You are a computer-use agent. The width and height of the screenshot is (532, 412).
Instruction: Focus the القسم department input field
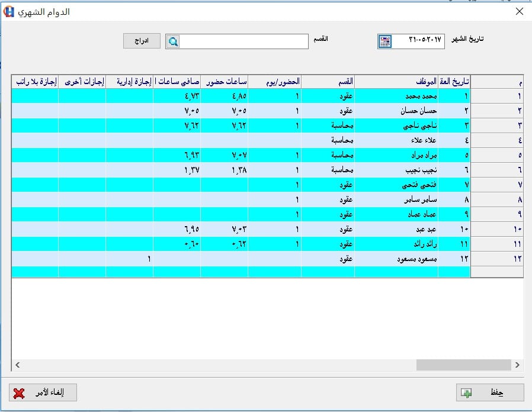point(243,41)
